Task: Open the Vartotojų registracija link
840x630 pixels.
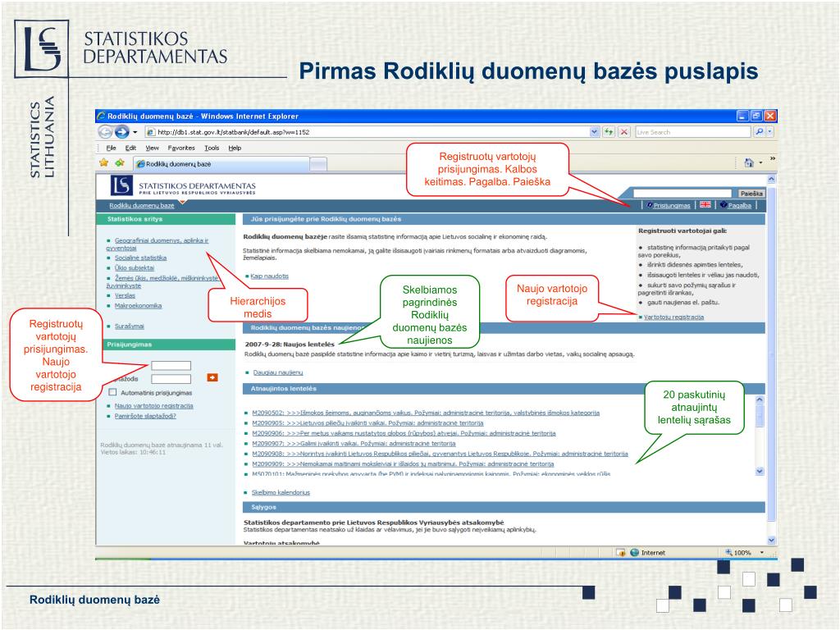Action: 674,317
